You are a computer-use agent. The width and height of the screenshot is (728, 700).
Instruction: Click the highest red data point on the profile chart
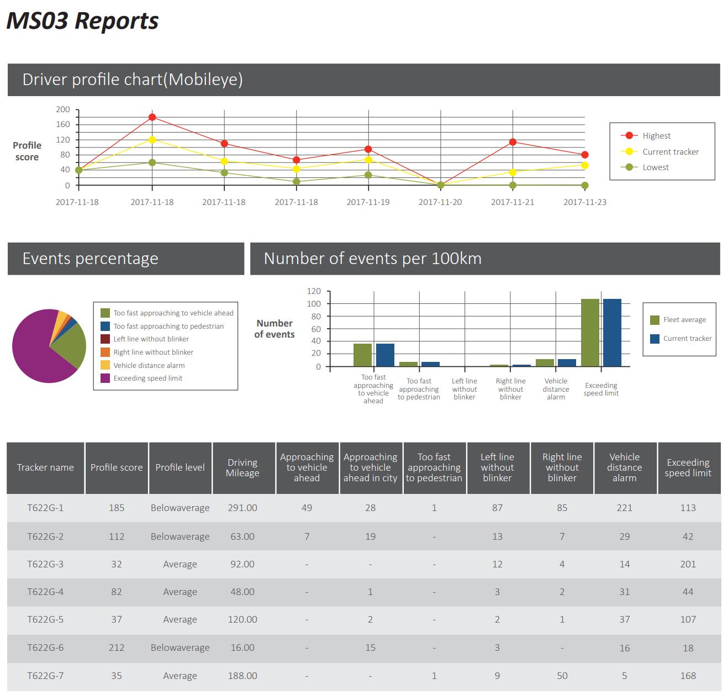coord(152,117)
